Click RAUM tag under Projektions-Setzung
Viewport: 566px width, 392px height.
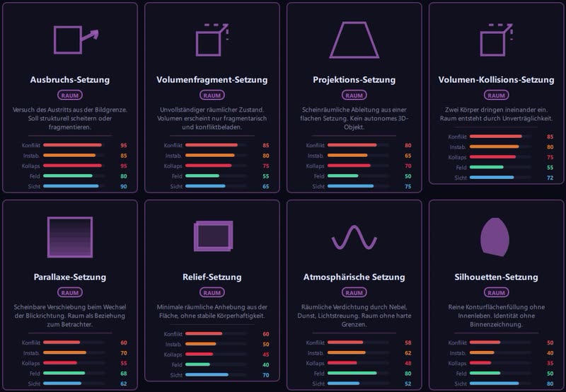tap(354, 96)
